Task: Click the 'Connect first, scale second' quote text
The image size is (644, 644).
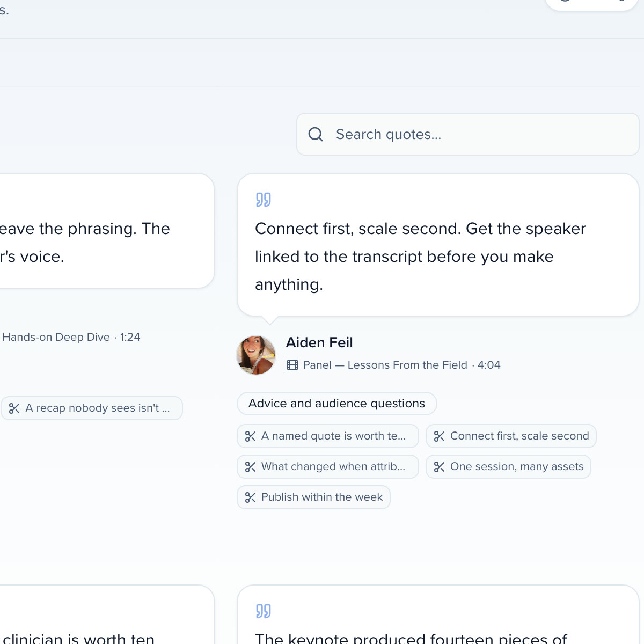Action: pos(420,257)
